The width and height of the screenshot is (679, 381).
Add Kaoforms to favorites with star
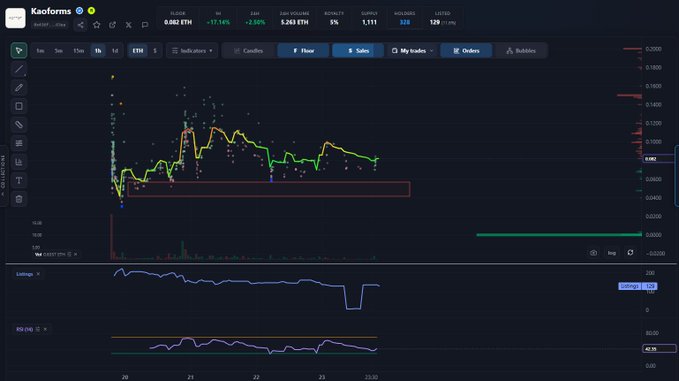click(x=97, y=25)
